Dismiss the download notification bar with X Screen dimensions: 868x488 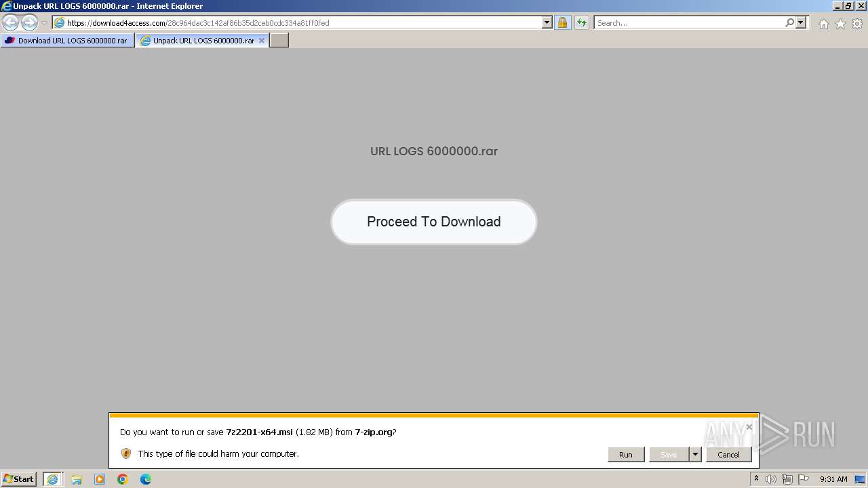pos(749,427)
